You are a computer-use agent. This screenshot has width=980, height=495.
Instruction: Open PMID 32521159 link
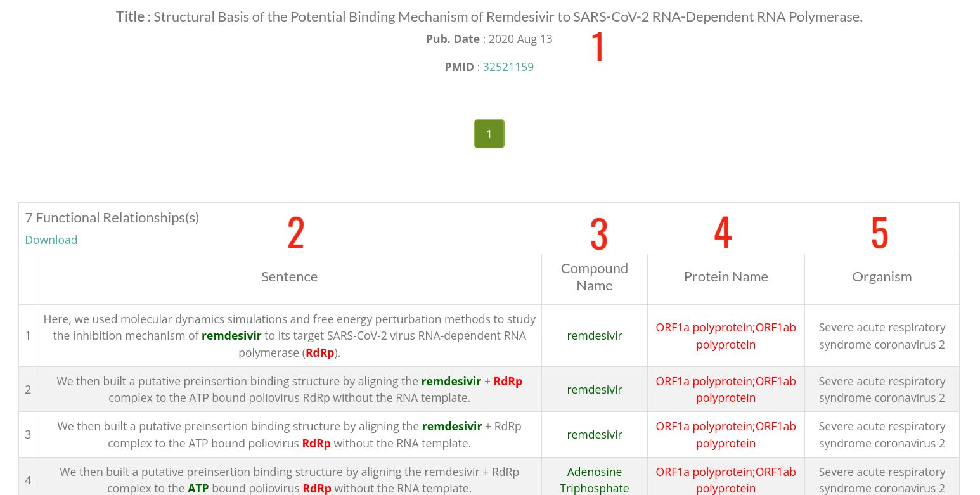508,67
